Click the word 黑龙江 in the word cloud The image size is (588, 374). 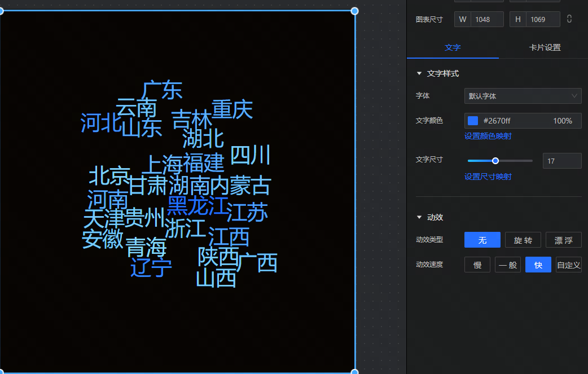click(x=198, y=206)
